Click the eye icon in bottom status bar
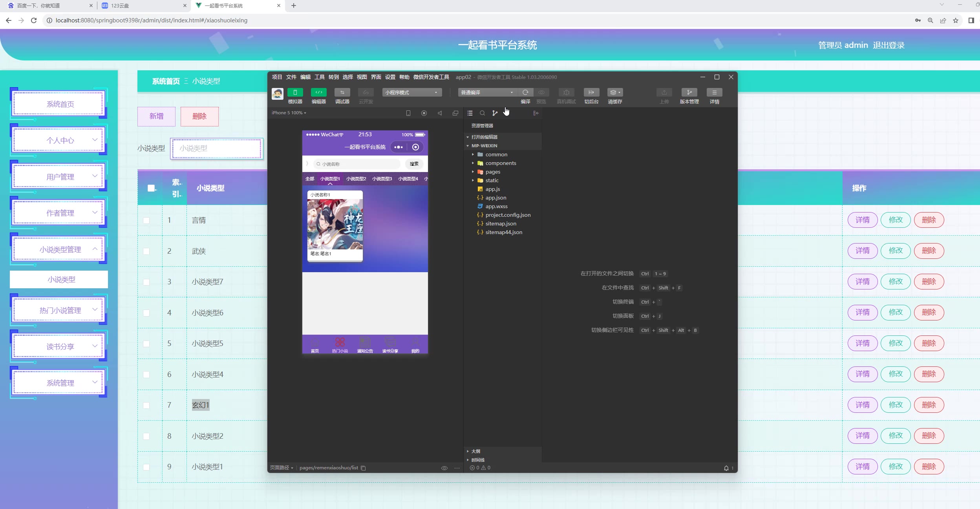This screenshot has height=509, width=980. (x=444, y=468)
